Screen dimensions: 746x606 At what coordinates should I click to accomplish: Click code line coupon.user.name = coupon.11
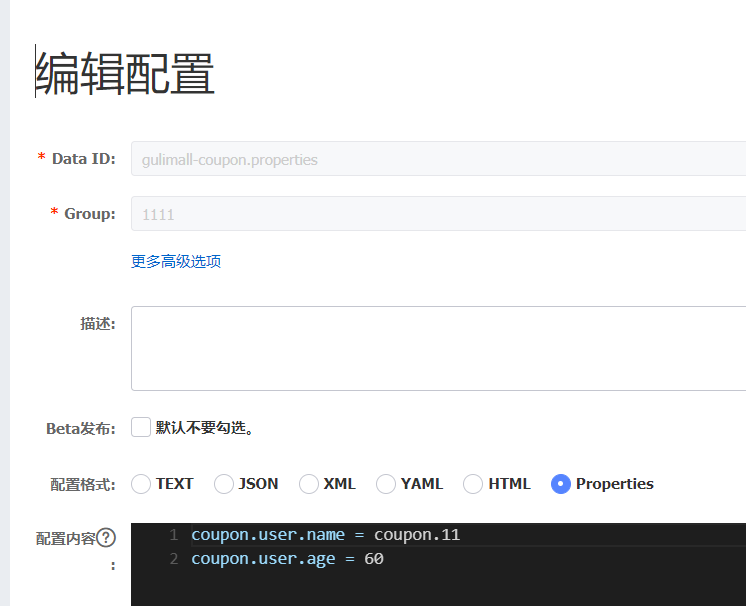tap(325, 535)
